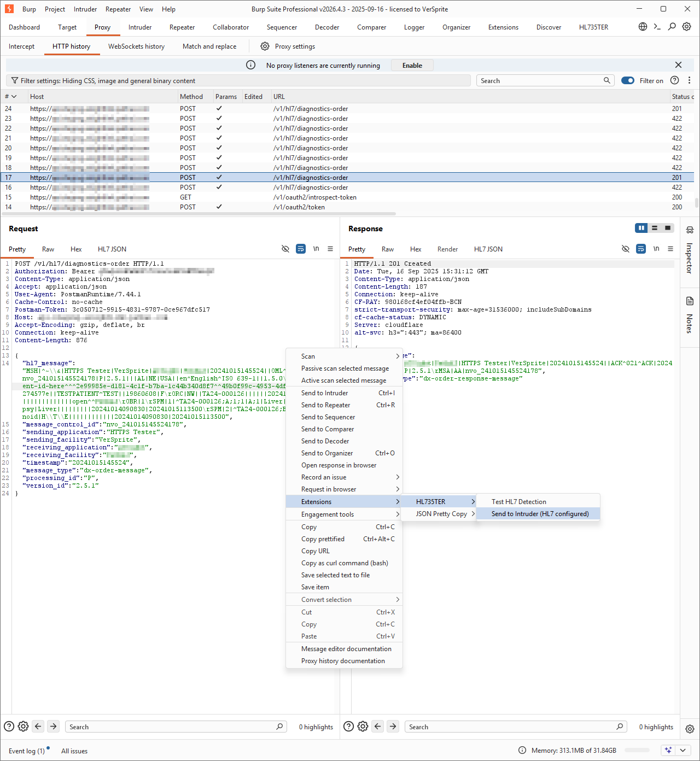Image resolution: width=700 pixels, height=761 pixels.
Task: Click the info icon in listener banner
Action: [x=251, y=65]
